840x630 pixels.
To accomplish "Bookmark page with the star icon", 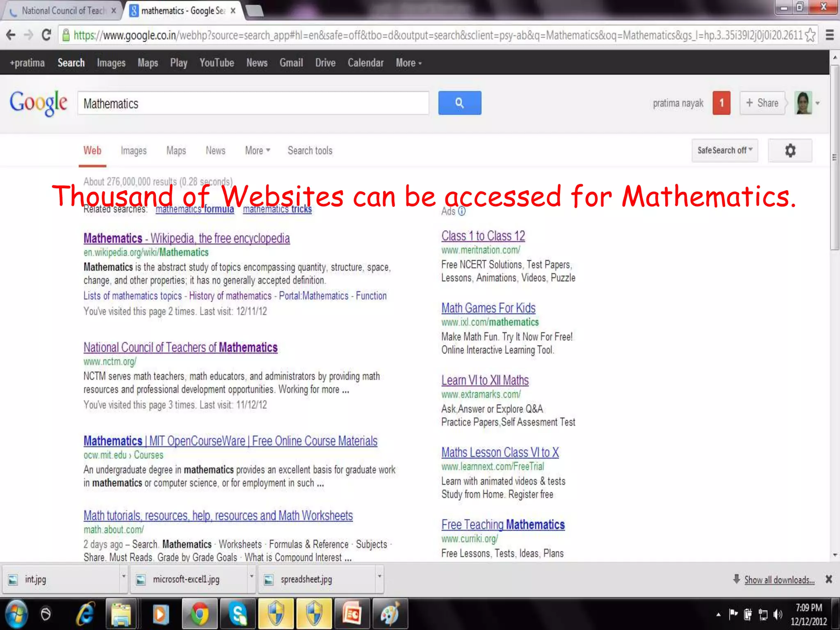I will pos(810,35).
